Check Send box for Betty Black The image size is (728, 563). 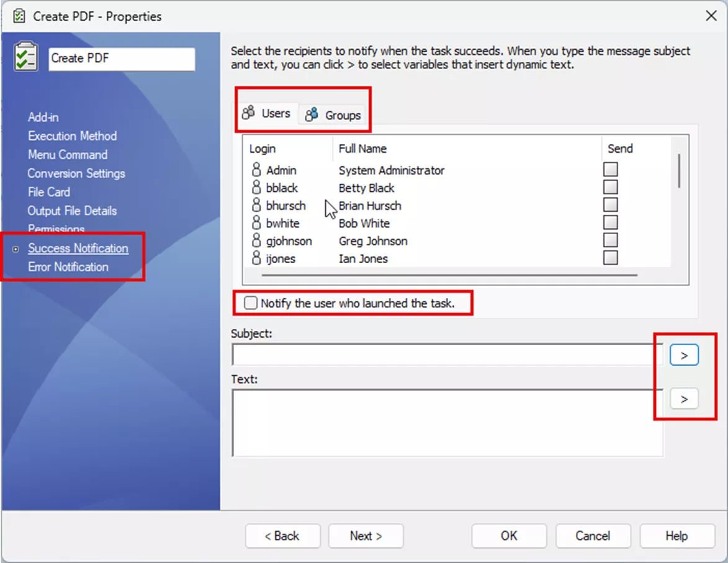click(x=610, y=187)
